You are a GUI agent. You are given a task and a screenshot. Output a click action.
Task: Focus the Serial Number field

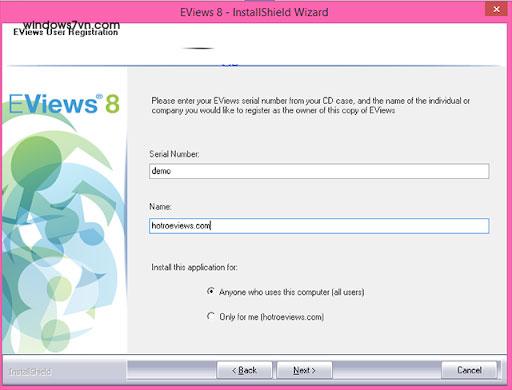click(x=319, y=171)
